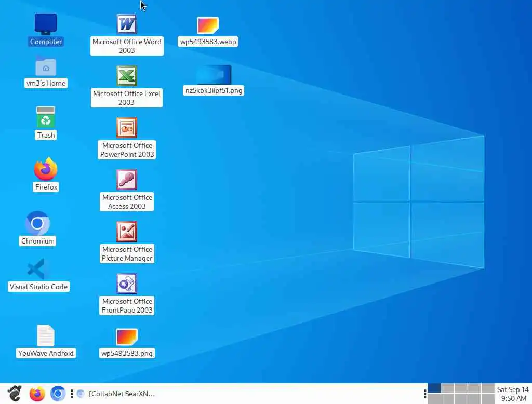This screenshot has width=532, height=404.
Task: Open the applications menu in the panel
Action: pyautogui.click(x=15, y=394)
